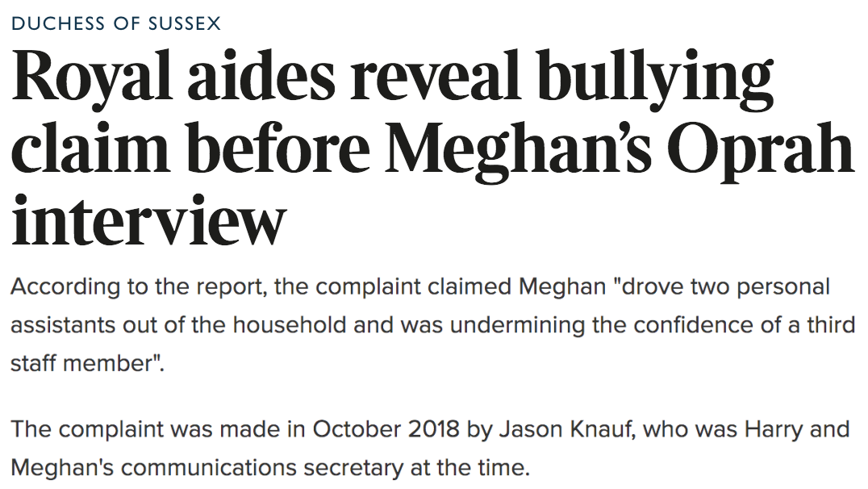
Task: Click 'Meghan's' in the headline
Action: click(518, 147)
